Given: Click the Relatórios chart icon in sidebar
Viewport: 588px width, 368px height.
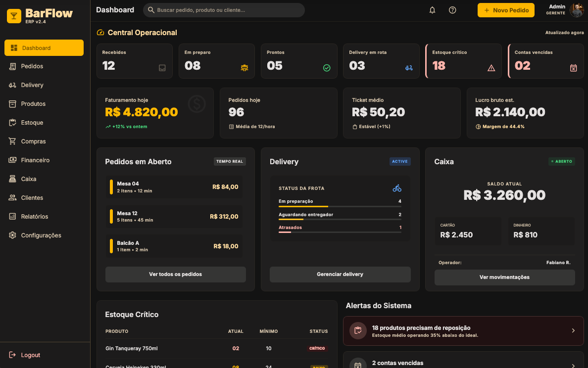Looking at the screenshot, I should coord(12,216).
